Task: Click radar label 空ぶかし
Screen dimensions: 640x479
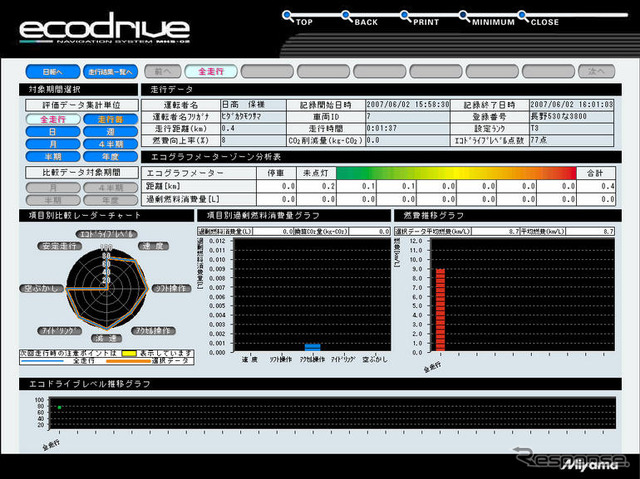Action: click(x=42, y=288)
